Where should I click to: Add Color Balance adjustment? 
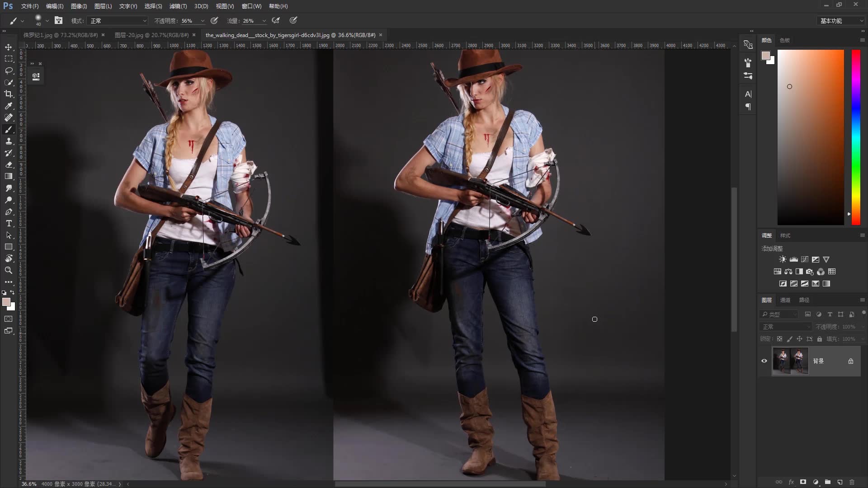click(x=788, y=272)
